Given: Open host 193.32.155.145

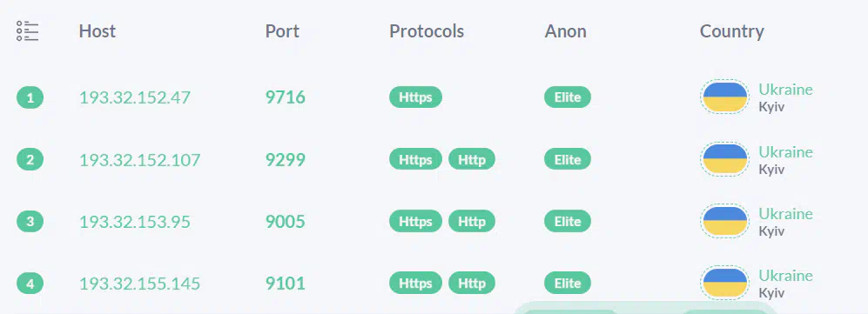Looking at the screenshot, I should [x=139, y=284].
